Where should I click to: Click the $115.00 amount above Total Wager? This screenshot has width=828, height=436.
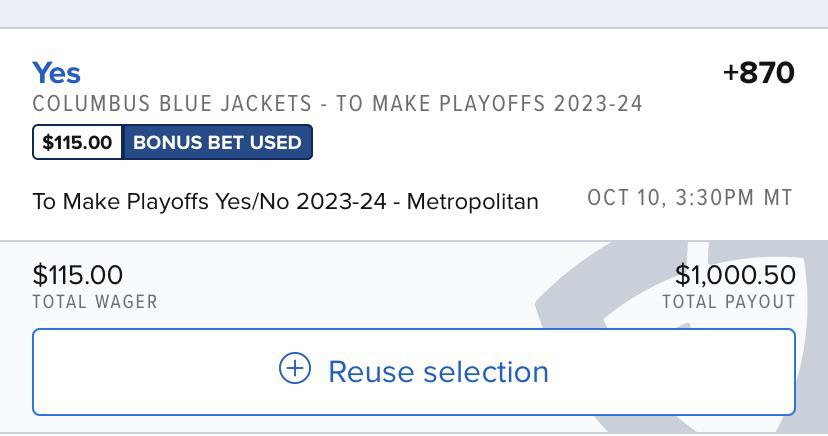pos(78,275)
